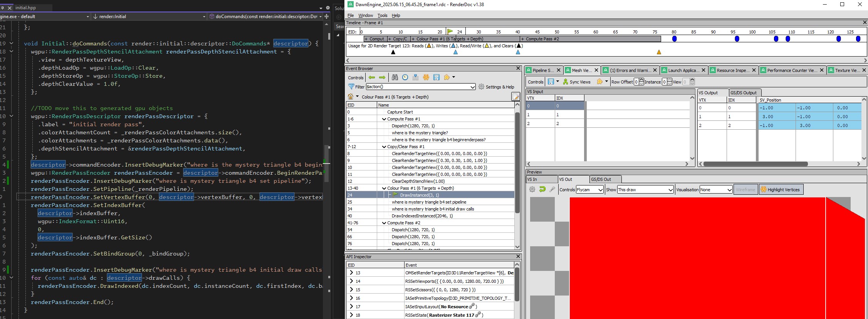Expand API Inspector event 18 RSSetState
Image resolution: width=868 pixels, height=319 pixels.
point(351,315)
